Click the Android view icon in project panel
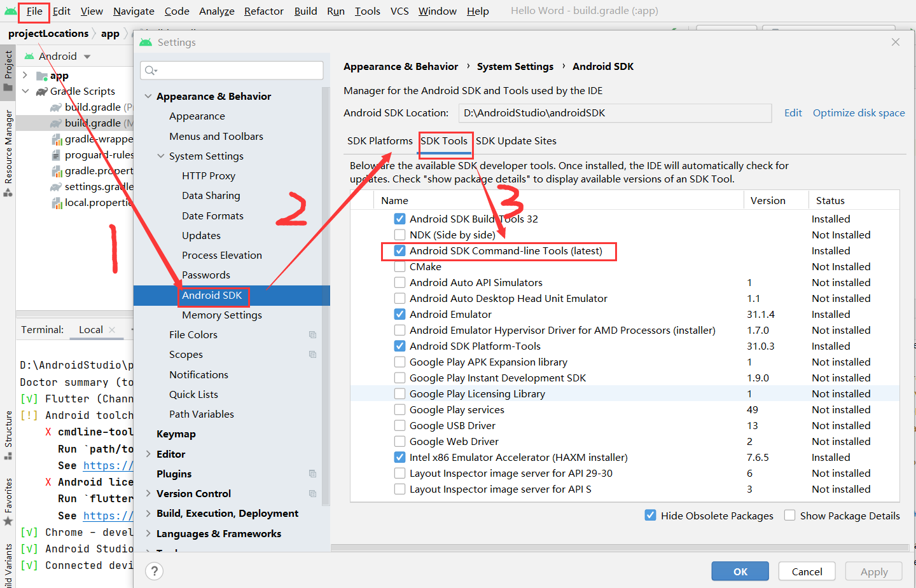 point(29,56)
